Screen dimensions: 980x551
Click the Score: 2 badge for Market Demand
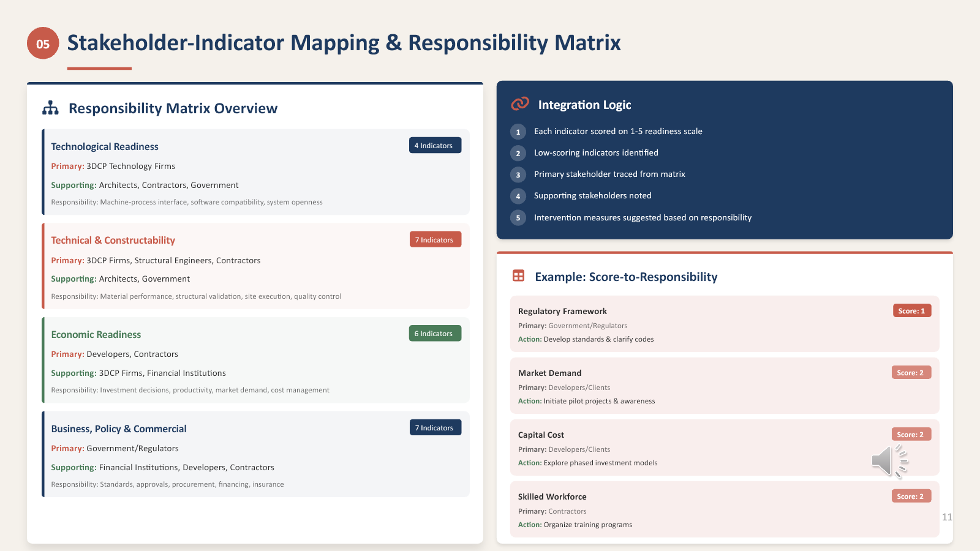(x=911, y=372)
